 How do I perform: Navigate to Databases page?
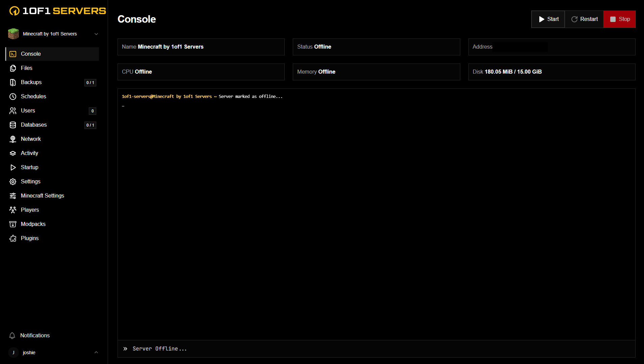[52, 125]
